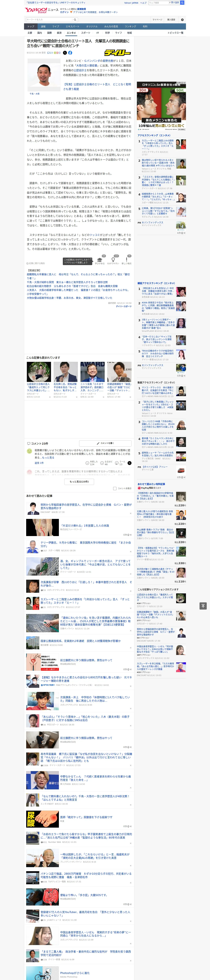Open the トップ navigation tab
This screenshot has height=980, width=210.
[x=31, y=27]
